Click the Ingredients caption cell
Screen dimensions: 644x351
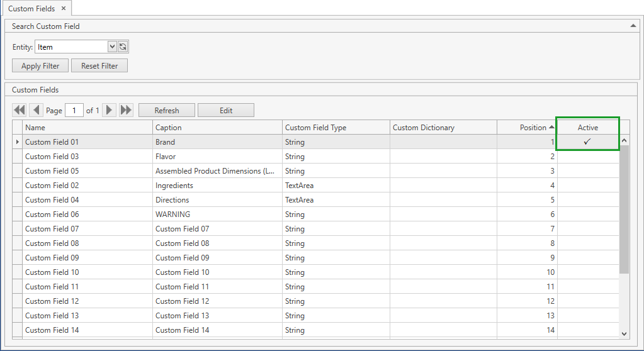(217, 185)
